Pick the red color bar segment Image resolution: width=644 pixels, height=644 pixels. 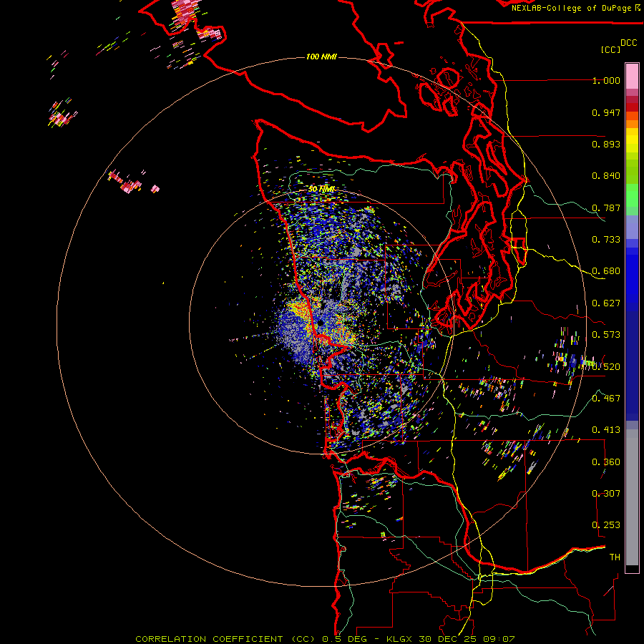[632, 107]
